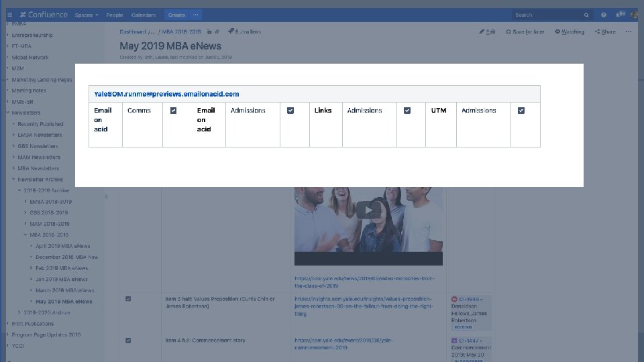The image size is (644, 362).
Task: Open the ellipsis next to Create
Action: [195, 15]
